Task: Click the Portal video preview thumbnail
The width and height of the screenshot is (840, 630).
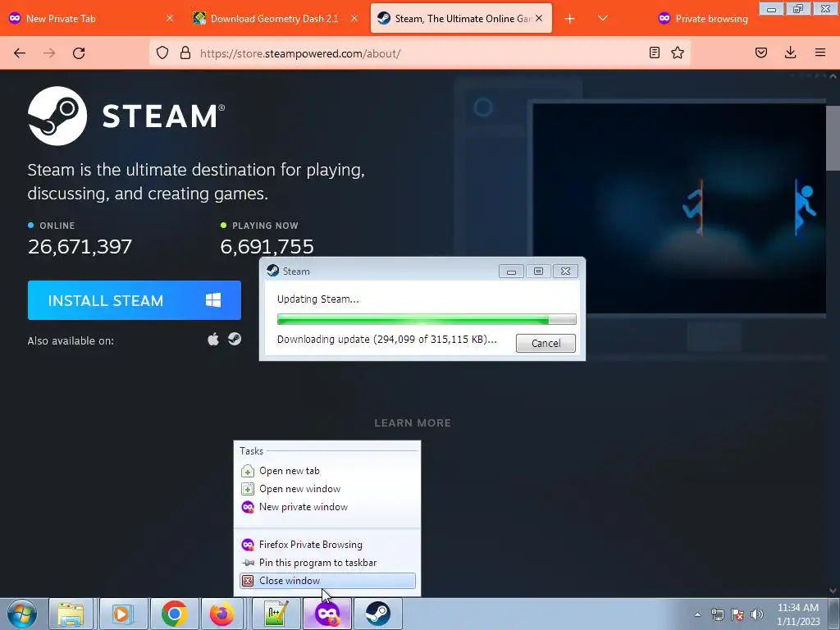Action: pyautogui.click(x=678, y=208)
